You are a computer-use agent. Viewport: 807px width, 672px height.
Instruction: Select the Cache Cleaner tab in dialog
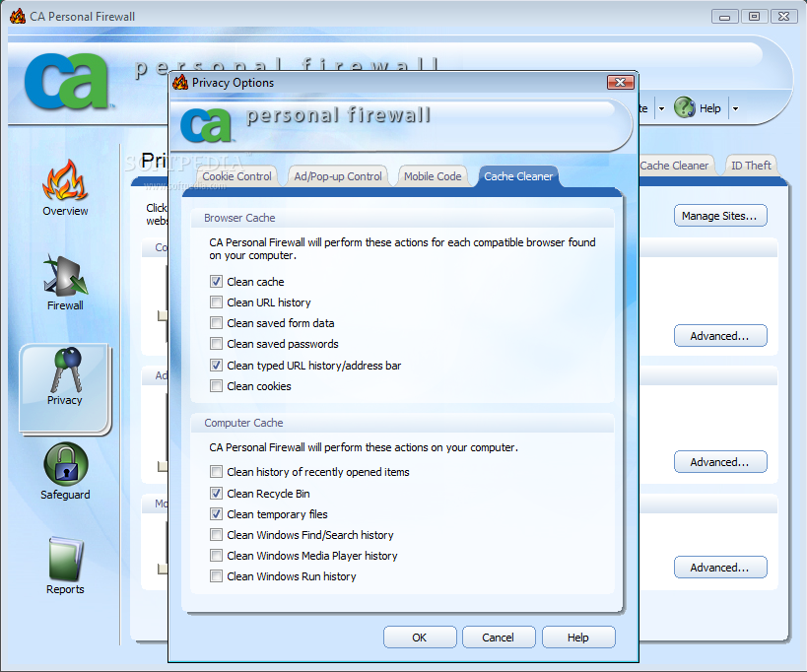click(518, 176)
